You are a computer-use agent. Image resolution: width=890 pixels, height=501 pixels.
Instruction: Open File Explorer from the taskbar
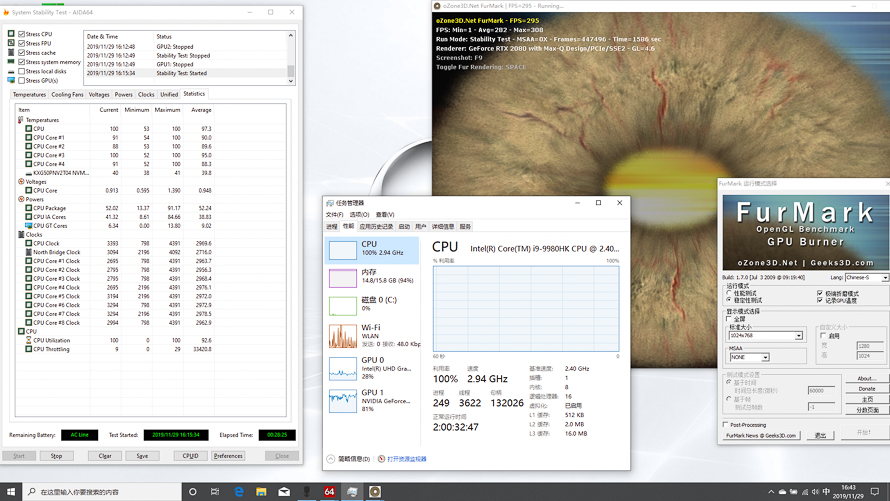click(x=261, y=492)
